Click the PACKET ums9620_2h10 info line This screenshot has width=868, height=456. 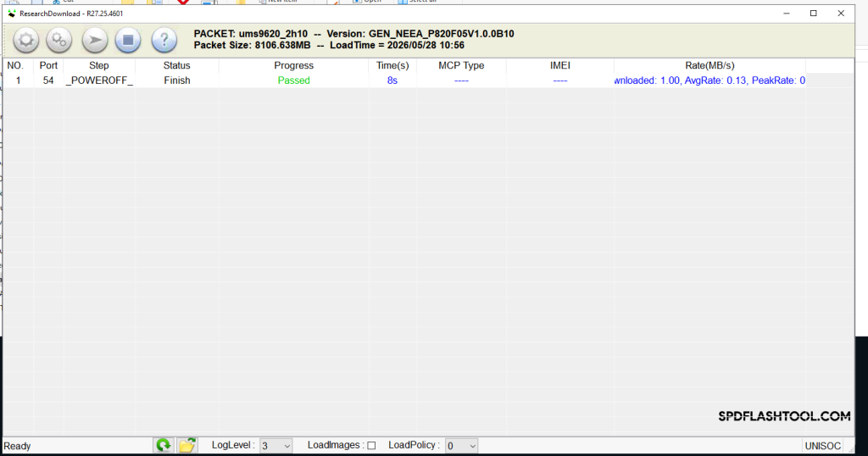(x=353, y=34)
